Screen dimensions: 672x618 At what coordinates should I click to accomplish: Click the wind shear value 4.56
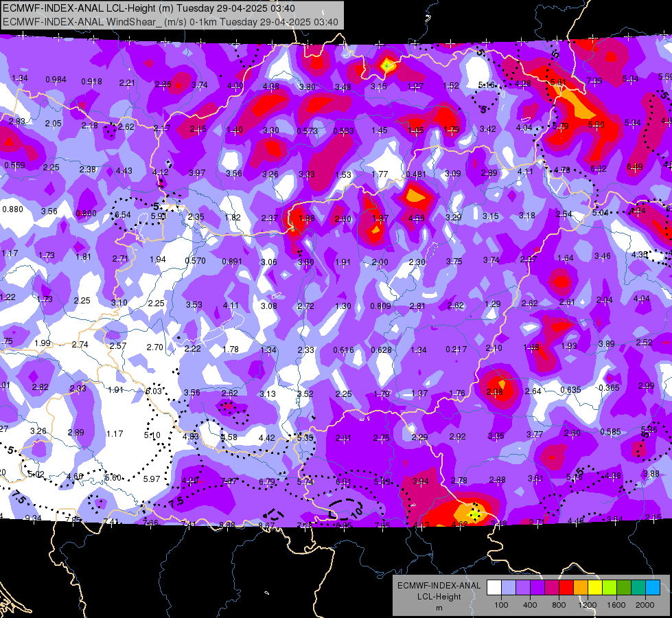(x=416, y=218)
